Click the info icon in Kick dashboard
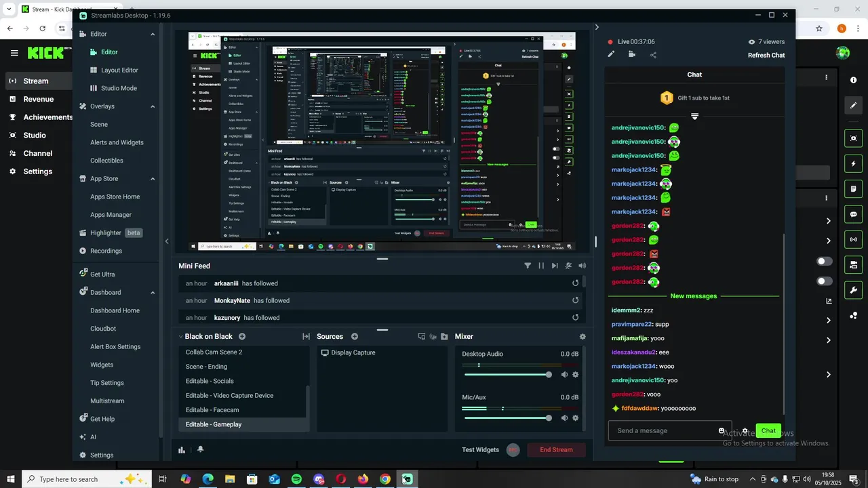Viewport: 868px width, 488px height. click(854, 80)
